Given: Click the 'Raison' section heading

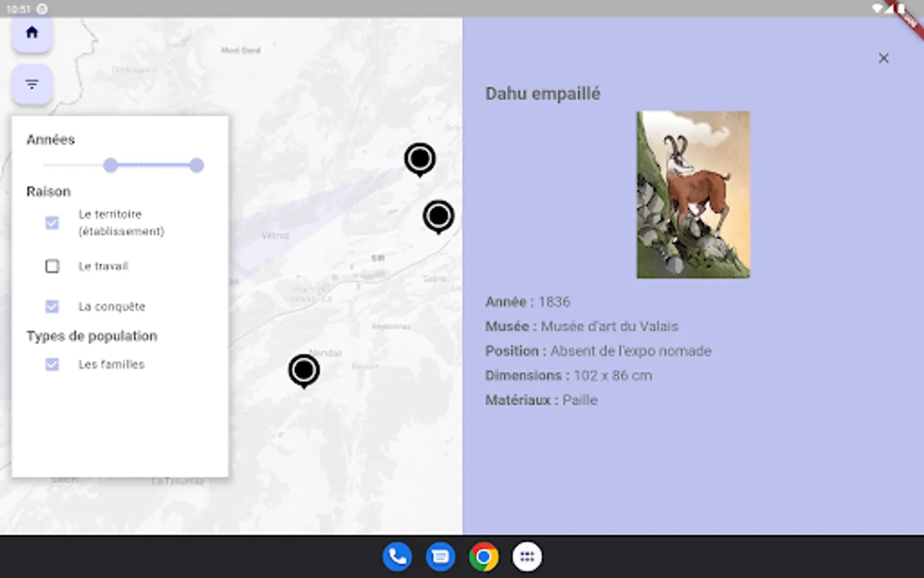Looking at the screenshot, I should (48, 191).
